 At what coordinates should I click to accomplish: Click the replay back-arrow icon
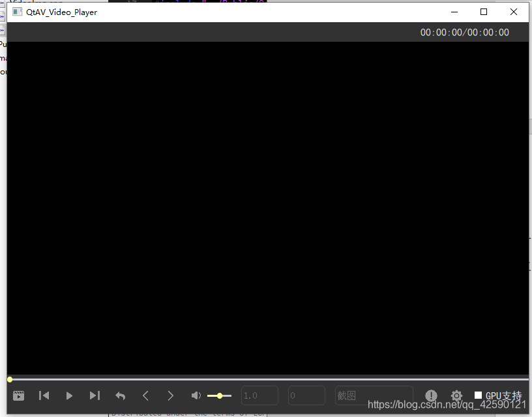tap(121, 396)
